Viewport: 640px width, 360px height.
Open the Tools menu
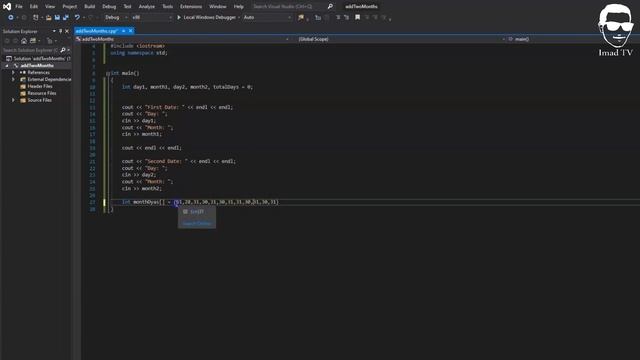[167, 7]
